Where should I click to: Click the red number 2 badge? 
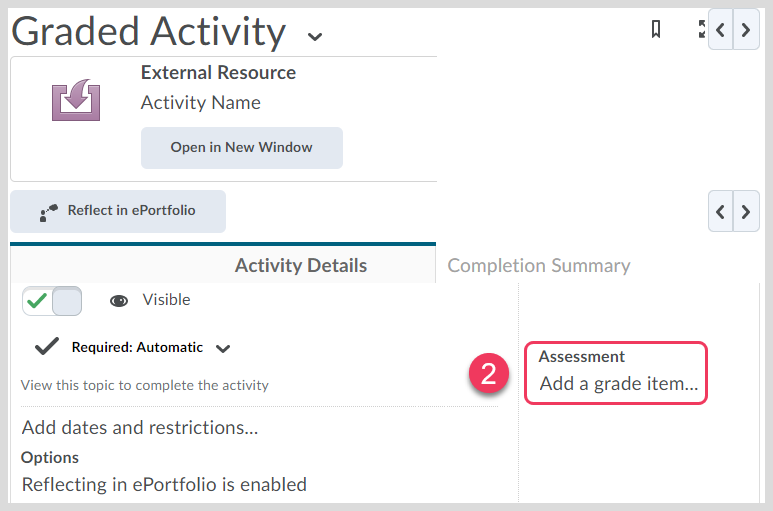[488, 373]
